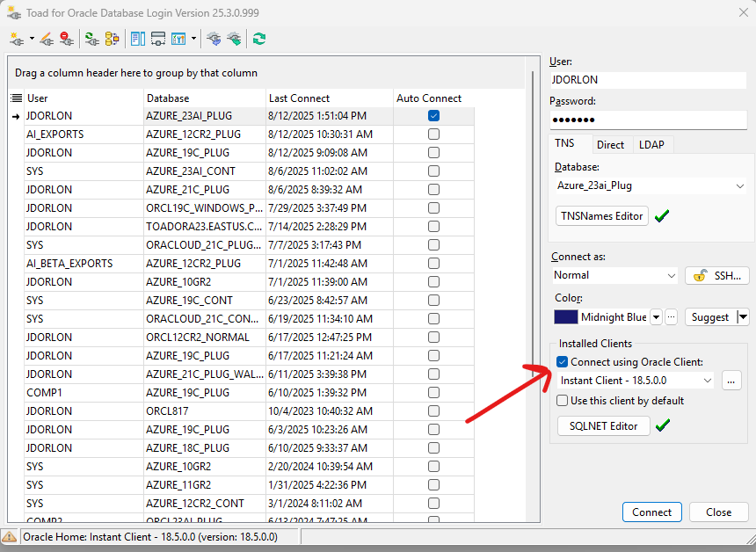The width and height of the screenshot is (756, 552).
Task: Select the ORCL12CR2_NORMAL database cell
Action: [x=205, y=337]
